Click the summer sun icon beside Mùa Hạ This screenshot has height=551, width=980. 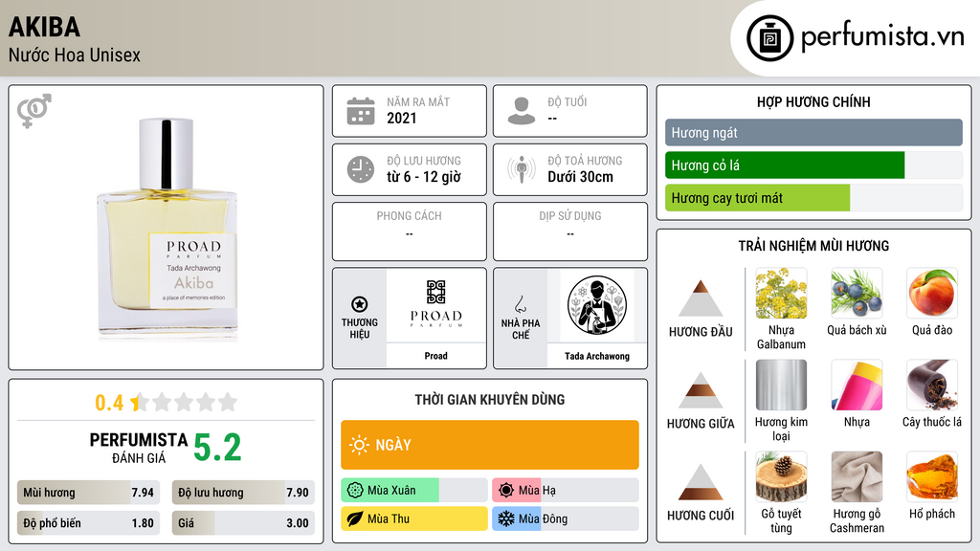click(x=506, y=491)
